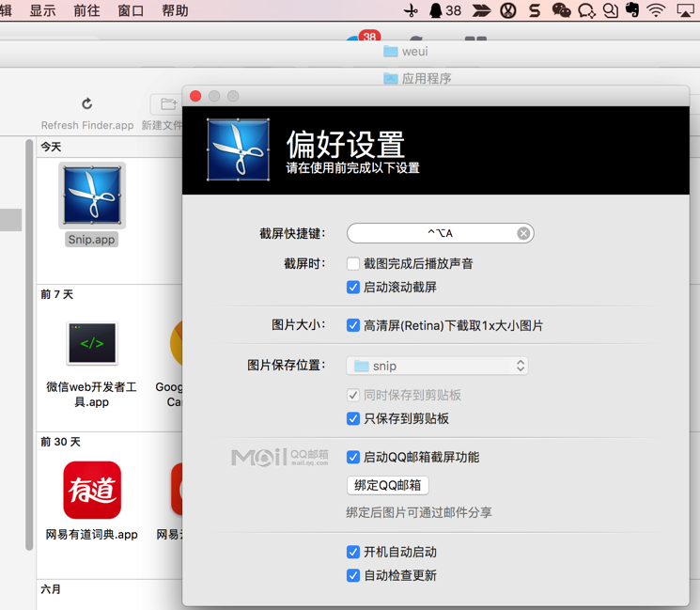Click the 微信web开发者工具.app name label
Viewport: 700px width, 610px height.
(x=91, y=395)
